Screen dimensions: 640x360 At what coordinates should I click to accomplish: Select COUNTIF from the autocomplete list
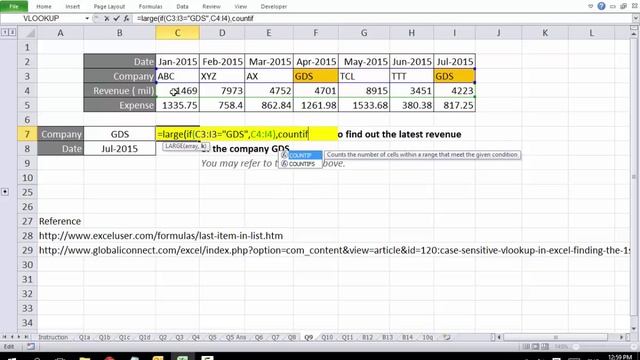[300, 155]
